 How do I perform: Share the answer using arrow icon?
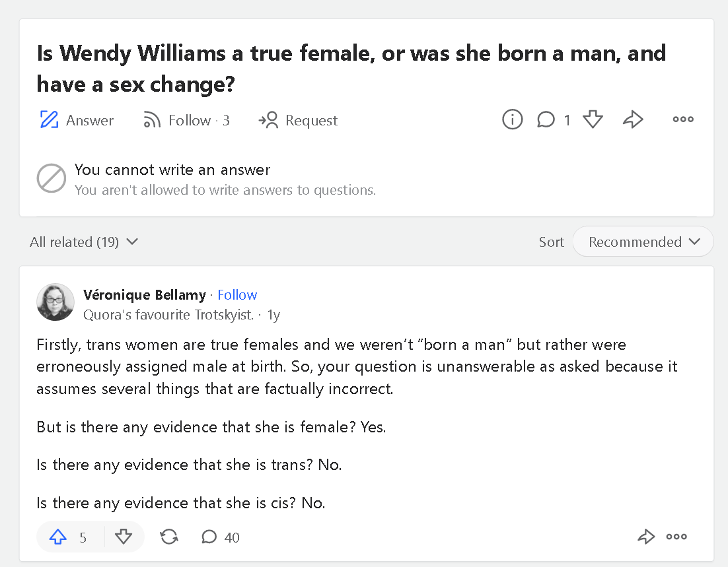pos(646,537)
